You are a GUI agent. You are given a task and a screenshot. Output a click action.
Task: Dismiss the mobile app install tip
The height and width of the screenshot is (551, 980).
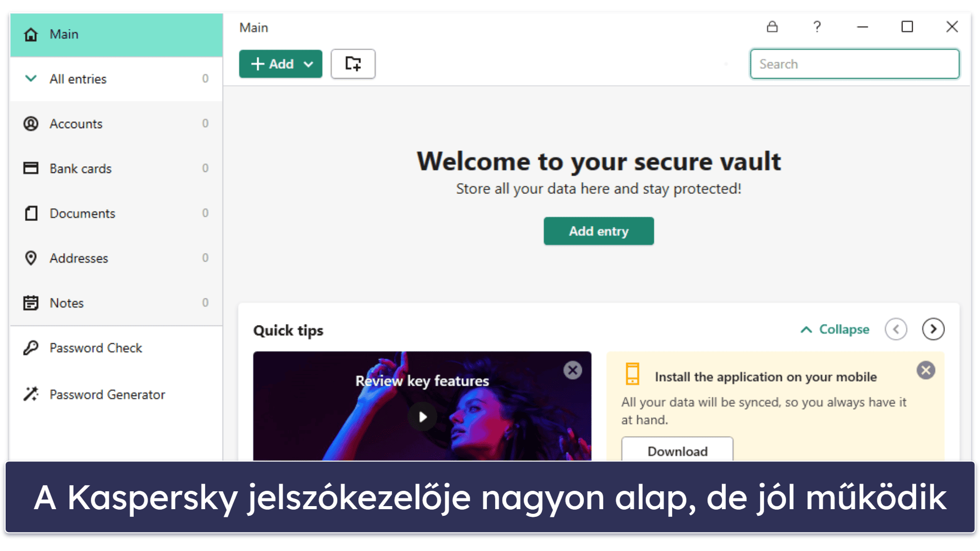(927, 369)
